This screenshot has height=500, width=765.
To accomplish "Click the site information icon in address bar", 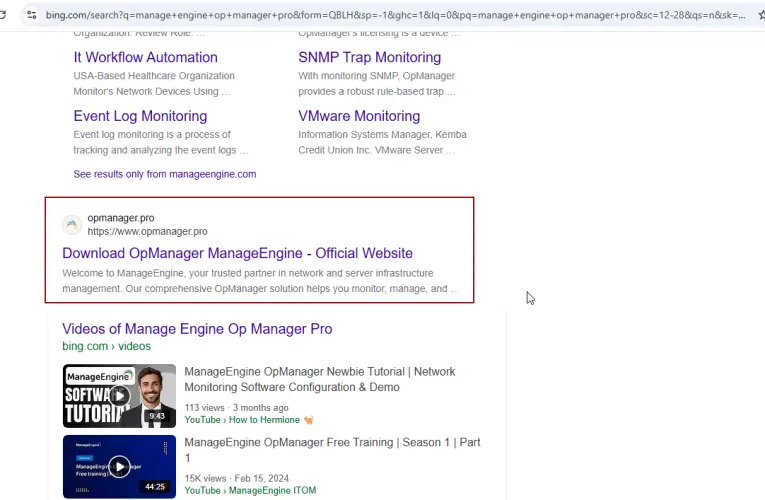I will pyautogui.click(x=32, y=15).
